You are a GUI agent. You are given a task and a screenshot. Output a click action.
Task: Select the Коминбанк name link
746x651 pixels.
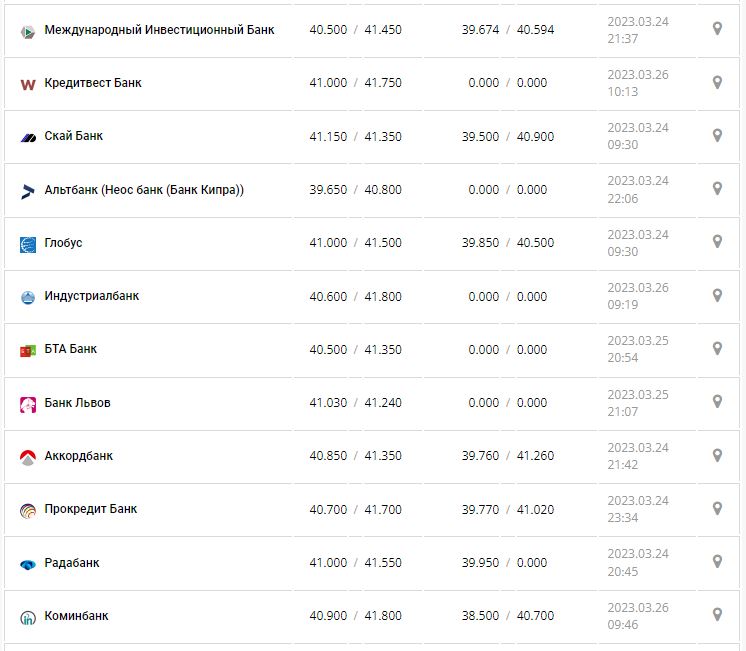[x=77, y=616]
